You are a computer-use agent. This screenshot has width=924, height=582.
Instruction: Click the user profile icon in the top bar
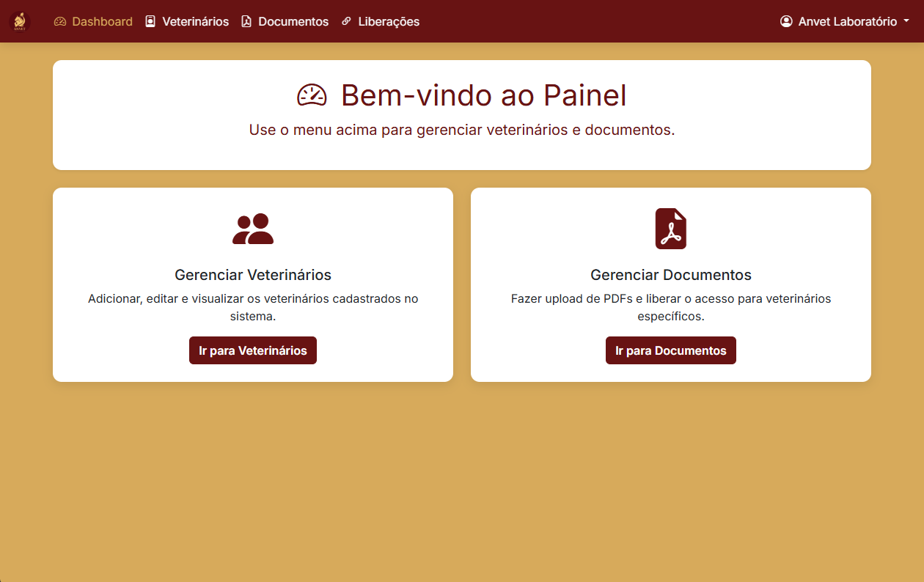786,21
